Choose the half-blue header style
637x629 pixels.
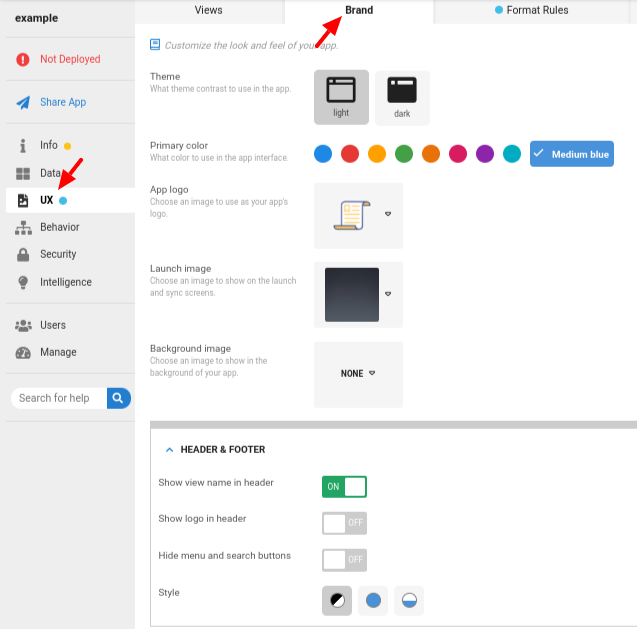tap(409, 601)
